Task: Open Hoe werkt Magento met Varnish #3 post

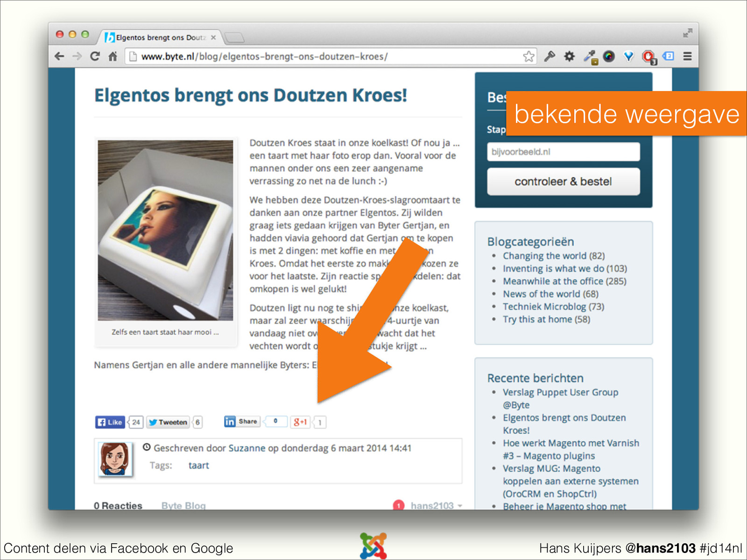Action: click(571, 449)
